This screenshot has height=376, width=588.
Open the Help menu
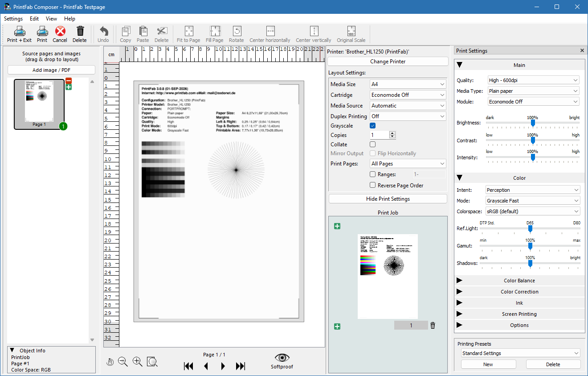click(x=69, y=19)
